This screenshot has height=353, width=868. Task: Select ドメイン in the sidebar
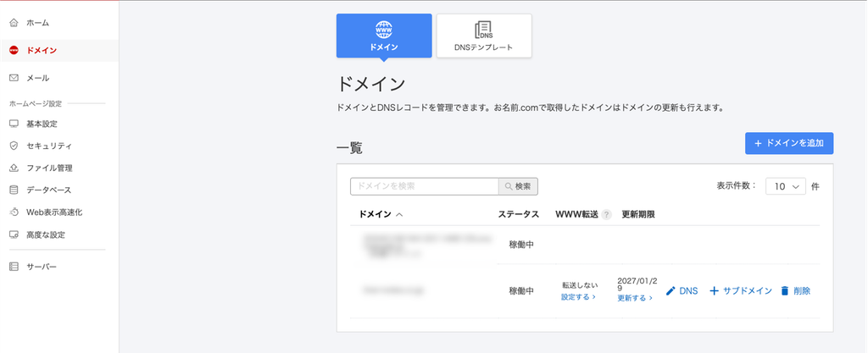pos(59,50)
